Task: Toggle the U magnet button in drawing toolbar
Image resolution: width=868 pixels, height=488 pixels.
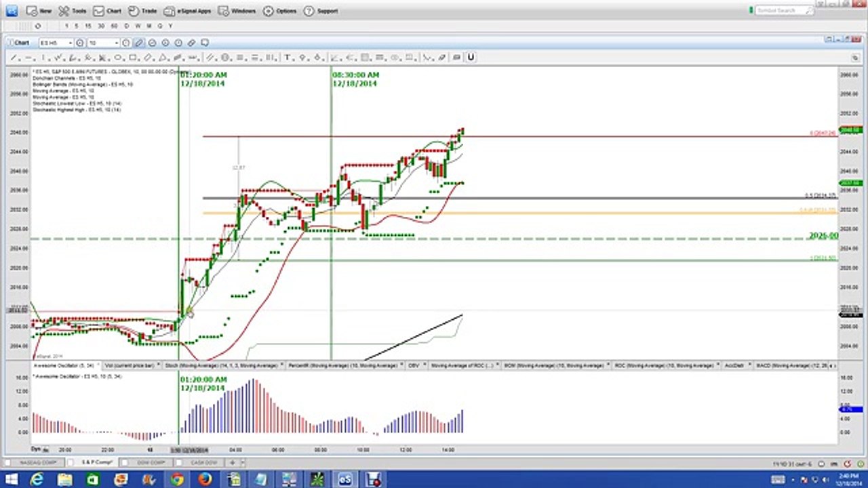Action: (x=471, y=58)
